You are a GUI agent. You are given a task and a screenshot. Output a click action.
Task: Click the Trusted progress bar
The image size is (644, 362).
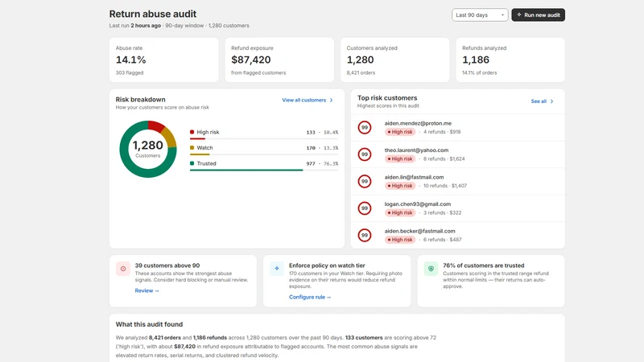[264, 170]
